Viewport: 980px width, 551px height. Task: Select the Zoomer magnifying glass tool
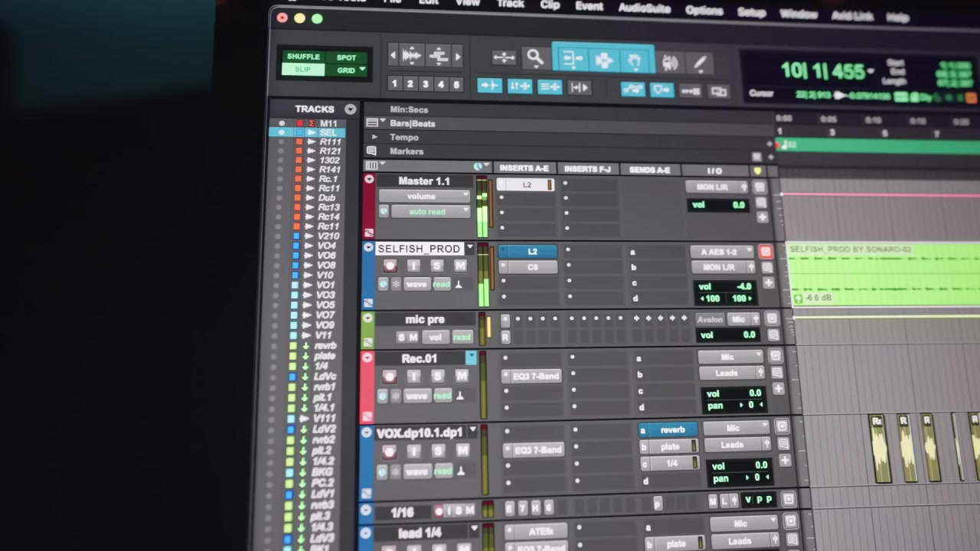pos(534,57)
